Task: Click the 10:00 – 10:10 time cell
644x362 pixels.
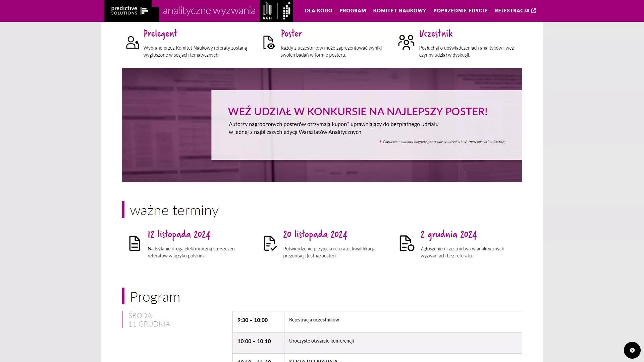Action: tap(258, 343)
